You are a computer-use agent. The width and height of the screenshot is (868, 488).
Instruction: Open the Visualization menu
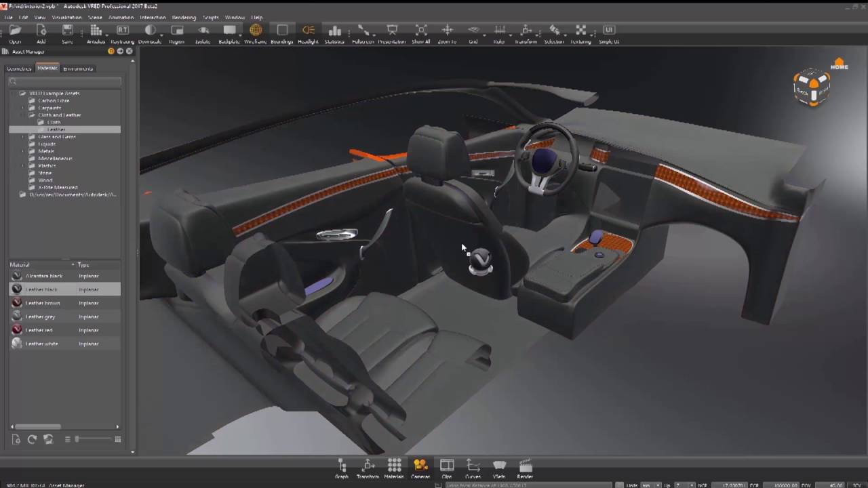pos(66,17)
